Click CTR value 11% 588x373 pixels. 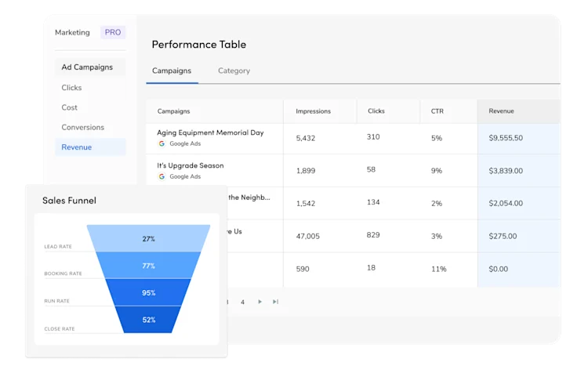pyautogui.click(x=439, y=269)
